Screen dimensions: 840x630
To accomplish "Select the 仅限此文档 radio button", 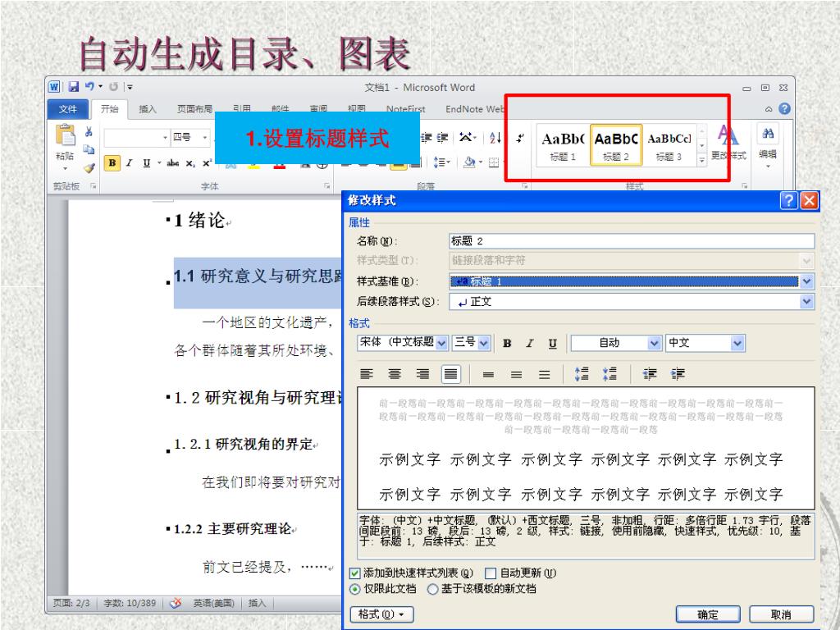I will (x=354, y=589).
